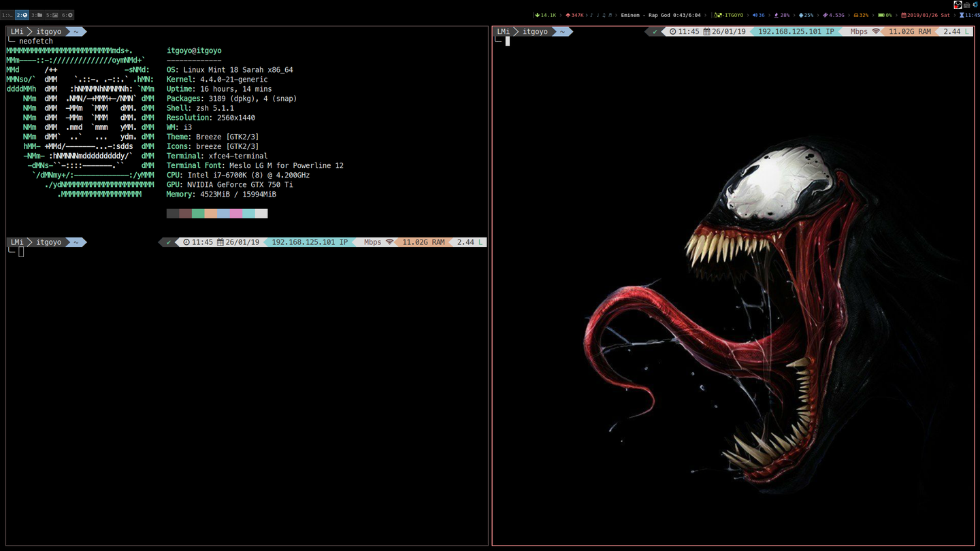Click the Dropbox ITGOYO sync icon
This screenshot has height=551, width=980.
click(716, 14)
